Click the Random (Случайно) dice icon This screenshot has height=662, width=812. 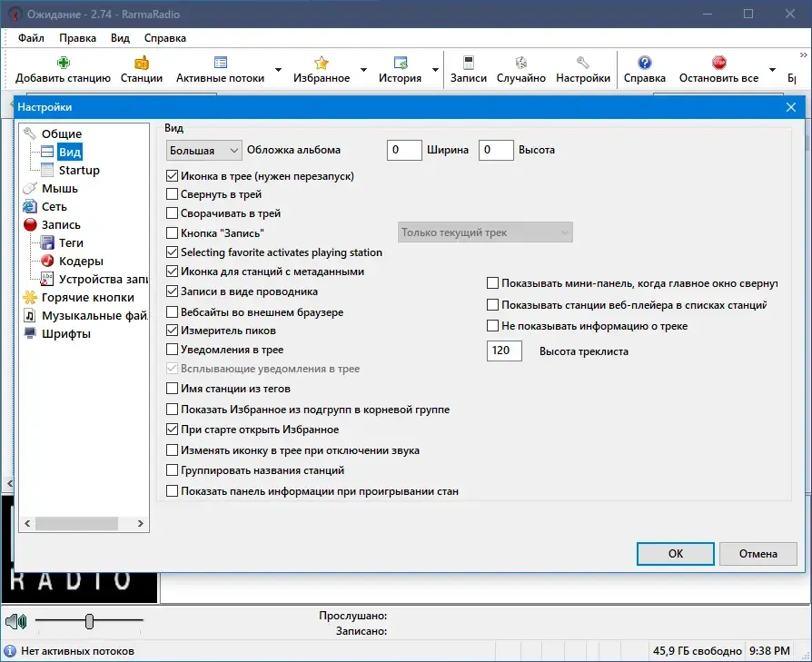[x=521, y=64]
